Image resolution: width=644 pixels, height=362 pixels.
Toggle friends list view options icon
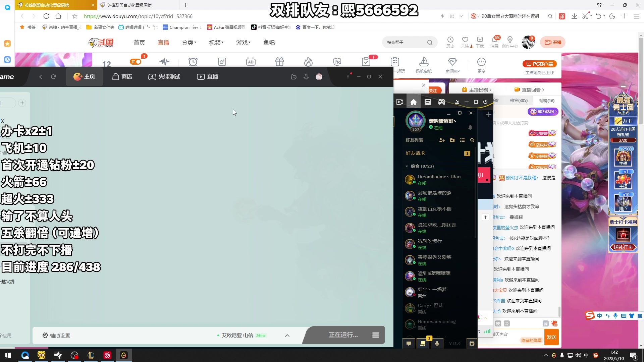pyautogui.click(x=462, y=140)
